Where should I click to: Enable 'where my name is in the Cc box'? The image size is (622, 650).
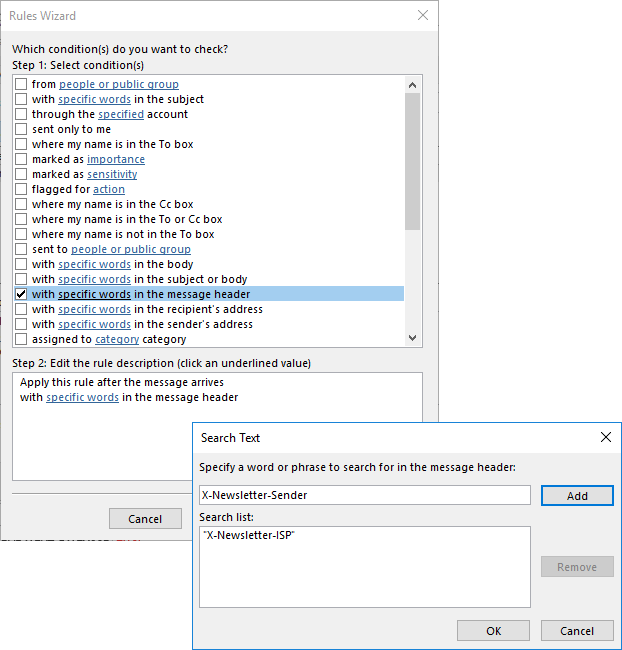click(x=21, y=204)
